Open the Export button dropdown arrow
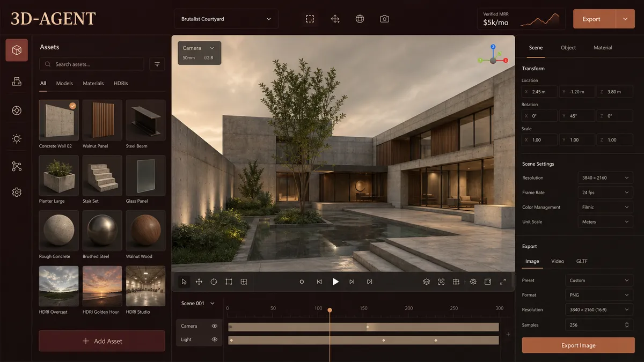Viewport: 644px width, 362px height. coord(625,19)
